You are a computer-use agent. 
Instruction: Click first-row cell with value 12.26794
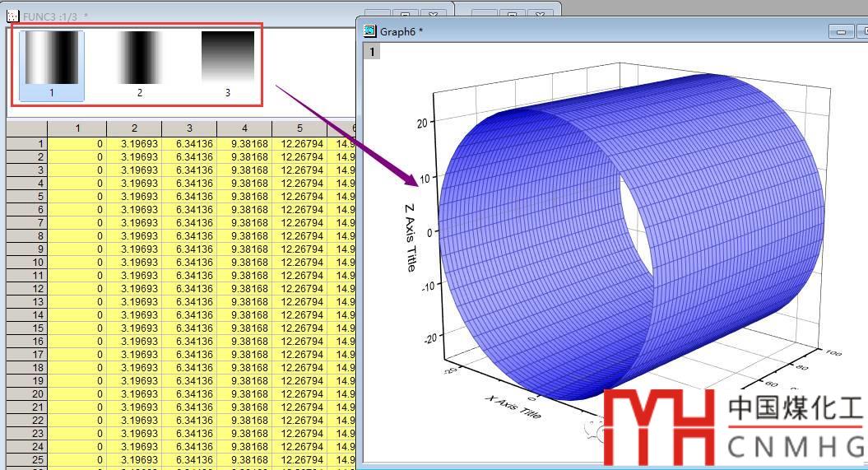click(299, 144)
